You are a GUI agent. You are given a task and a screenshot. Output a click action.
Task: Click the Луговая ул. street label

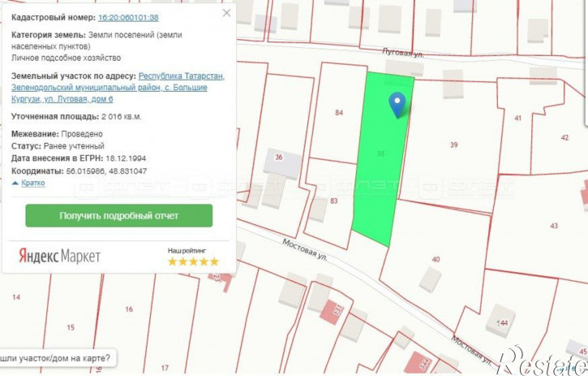pyautogui.click(x=403, y=53)
